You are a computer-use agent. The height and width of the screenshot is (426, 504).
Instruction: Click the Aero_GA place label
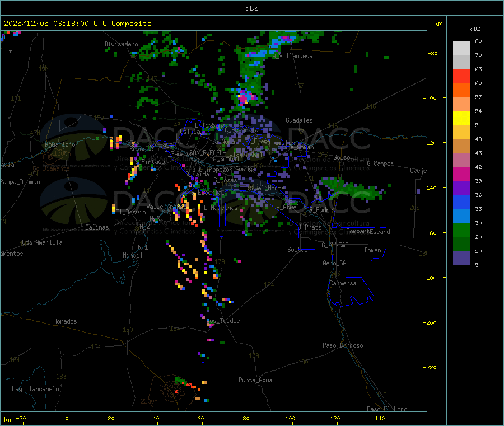click(x=335, y=264)
